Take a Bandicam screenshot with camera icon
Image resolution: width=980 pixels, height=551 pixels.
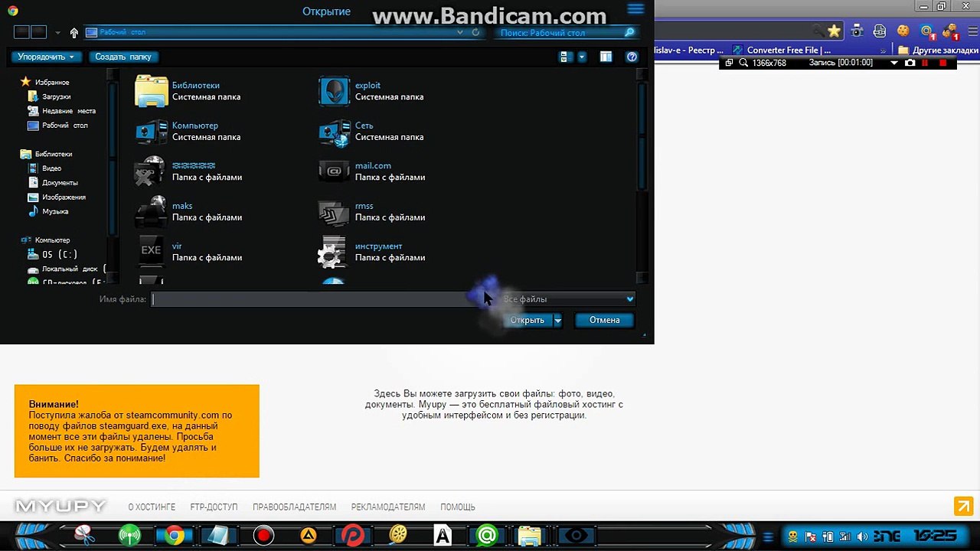point(910,63)
